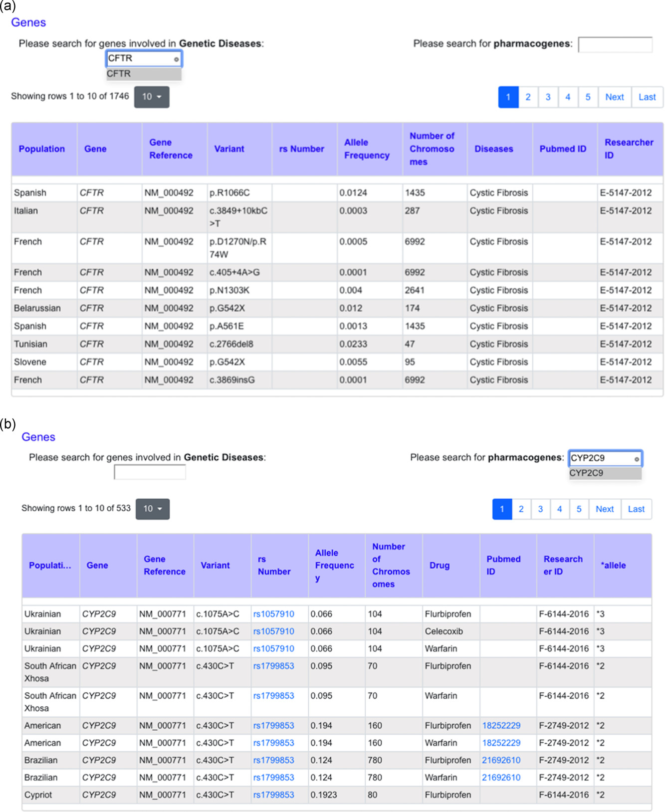Click Next page in panel (a)
Screen dimensions: 665x812
[615, 97]
